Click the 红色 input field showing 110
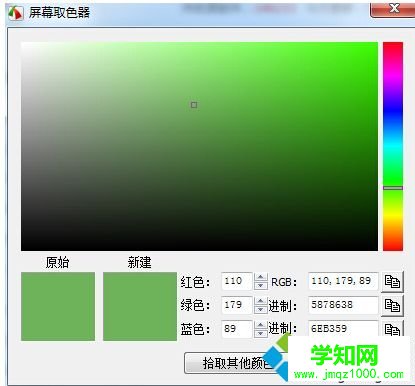Image resolution: width=415 pixels, height=386 pixels. point(237,281)
